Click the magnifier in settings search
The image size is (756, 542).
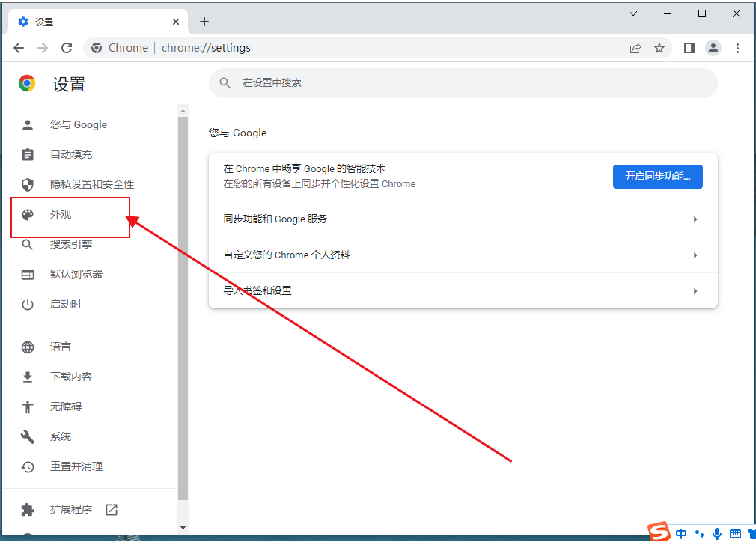[225, 83]
